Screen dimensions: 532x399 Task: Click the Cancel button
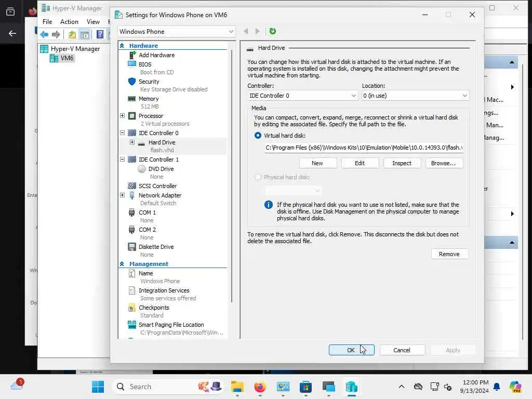pos(402,350)
